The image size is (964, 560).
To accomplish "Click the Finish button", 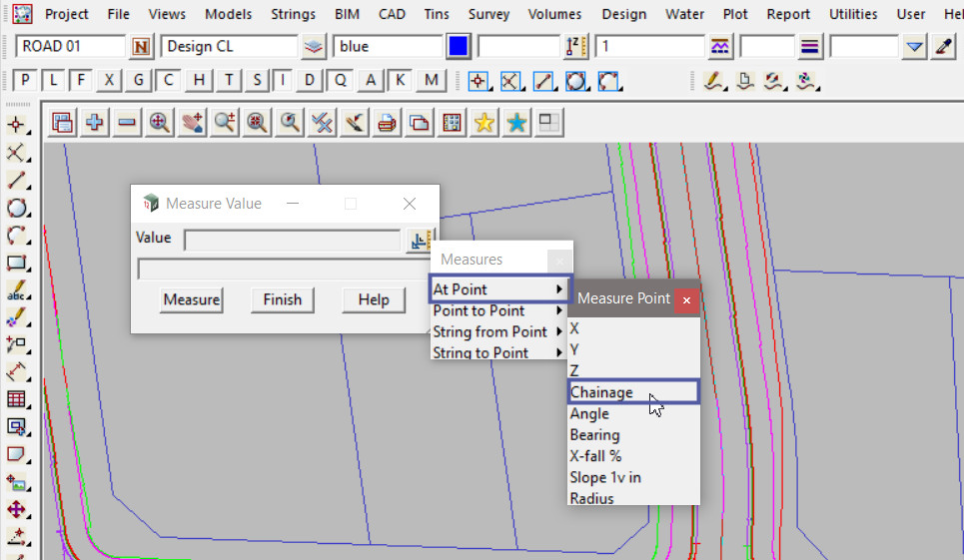I will tap(282, 299).
